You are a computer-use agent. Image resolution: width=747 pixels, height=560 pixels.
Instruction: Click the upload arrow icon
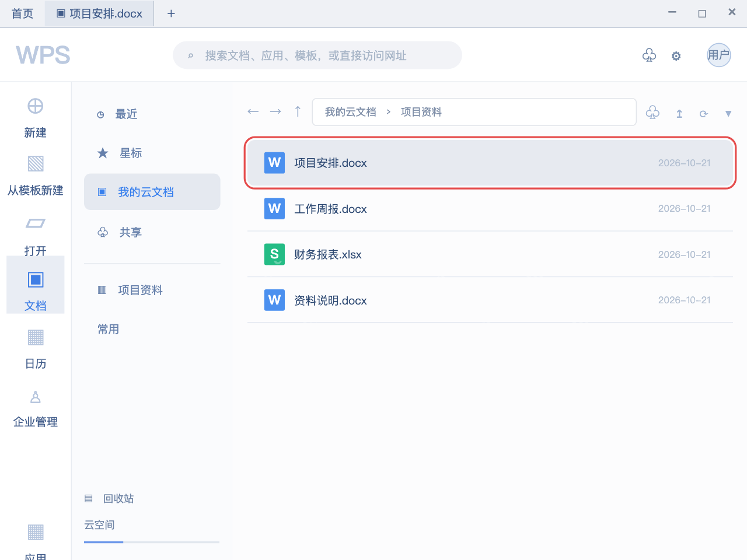point(679,114)
